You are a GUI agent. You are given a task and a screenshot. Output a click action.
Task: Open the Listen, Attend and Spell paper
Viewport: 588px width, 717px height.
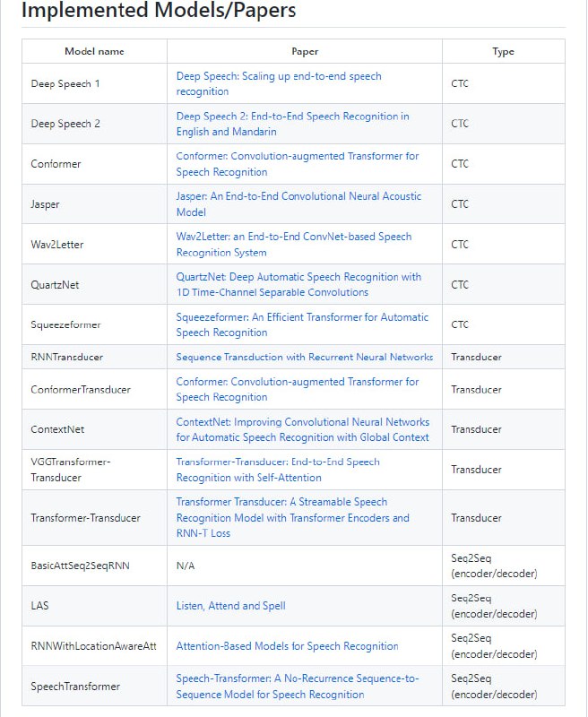pyautogui.click(x=230, y=606)
